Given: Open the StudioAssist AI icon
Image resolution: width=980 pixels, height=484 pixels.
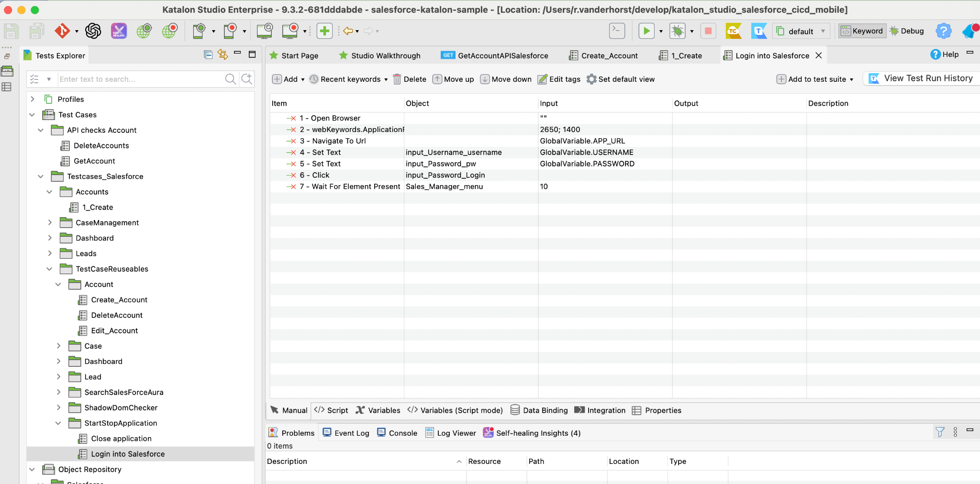Looking at the screenshot, I should click(x=93, y=31).
